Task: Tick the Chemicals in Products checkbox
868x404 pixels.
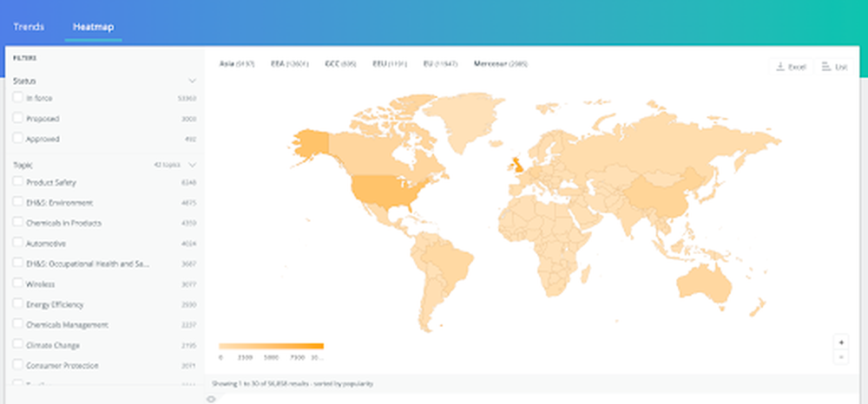Action: pos(17,222)
